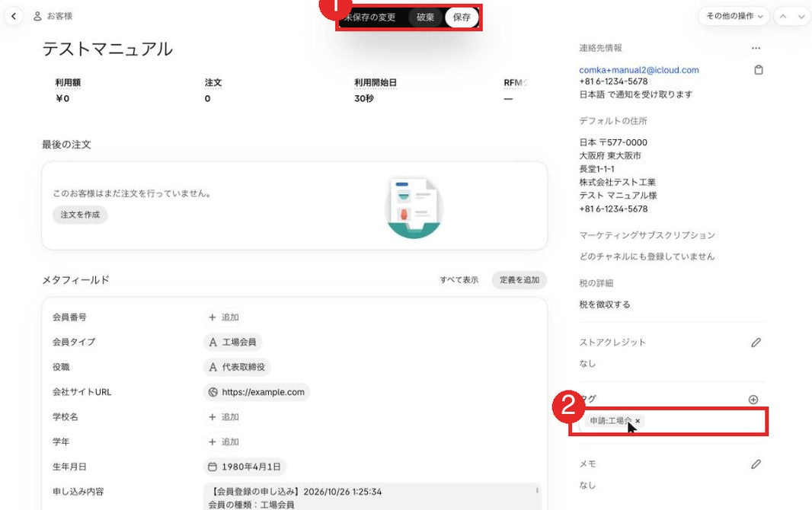Save changes with the 保存 button
This screenshot has width=812, height=510.
(462, 17)
